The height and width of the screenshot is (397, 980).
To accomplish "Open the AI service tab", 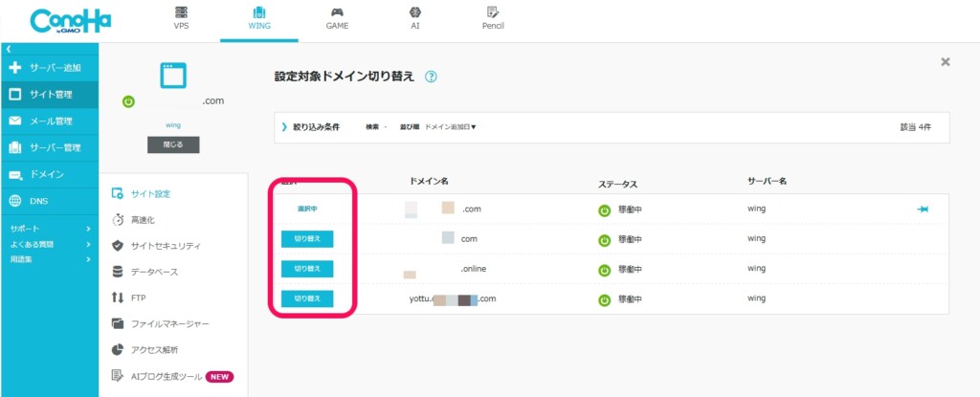I will coord(415,19).
